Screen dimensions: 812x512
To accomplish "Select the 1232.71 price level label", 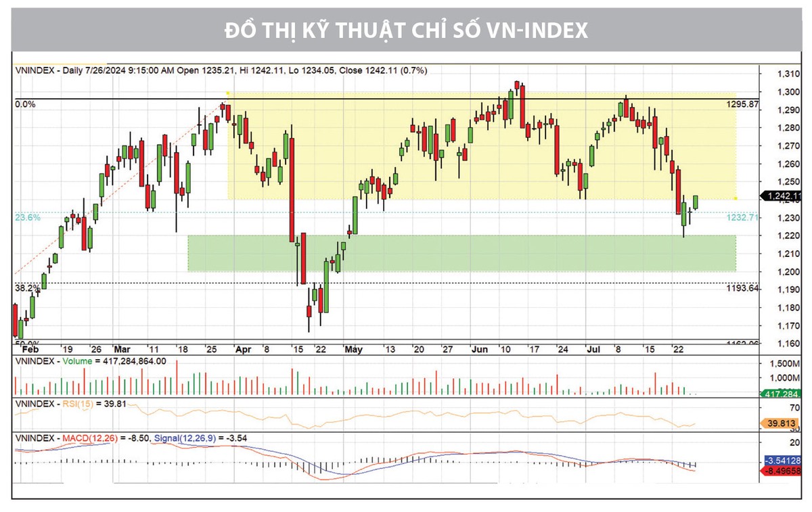I will (742, 218).
